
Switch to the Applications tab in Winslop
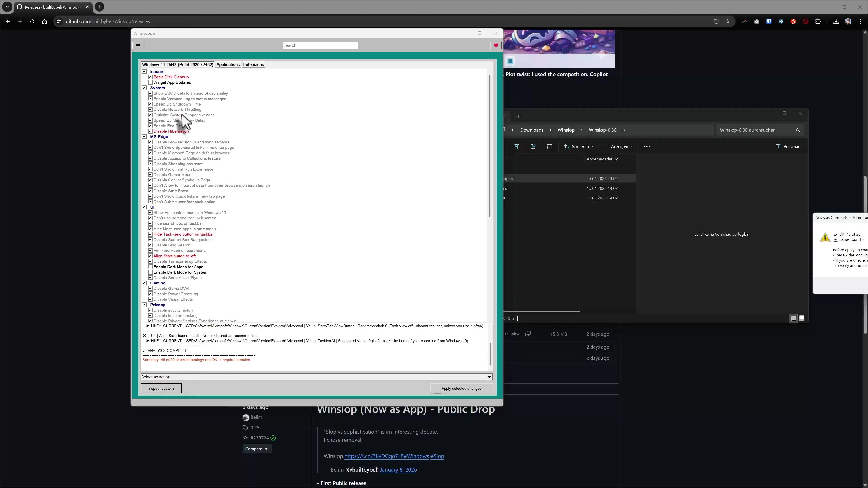pos(228,64)
